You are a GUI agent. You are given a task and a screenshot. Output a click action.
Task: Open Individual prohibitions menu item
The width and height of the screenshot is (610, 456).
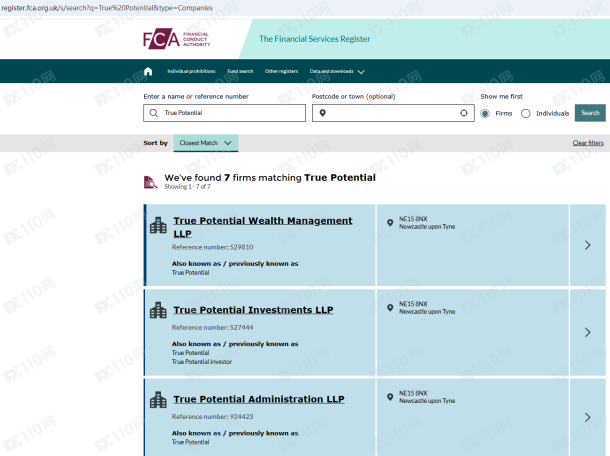click(191, 71)
